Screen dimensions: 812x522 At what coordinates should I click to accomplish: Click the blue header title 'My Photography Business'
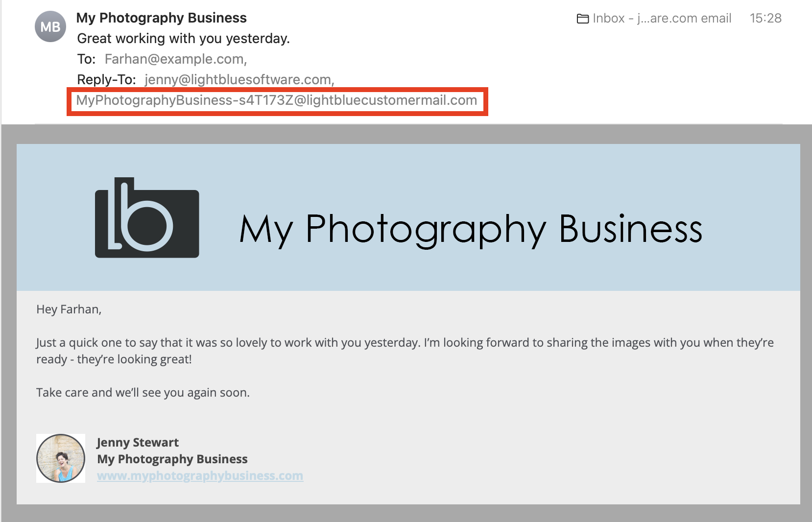tap(471, 228)
